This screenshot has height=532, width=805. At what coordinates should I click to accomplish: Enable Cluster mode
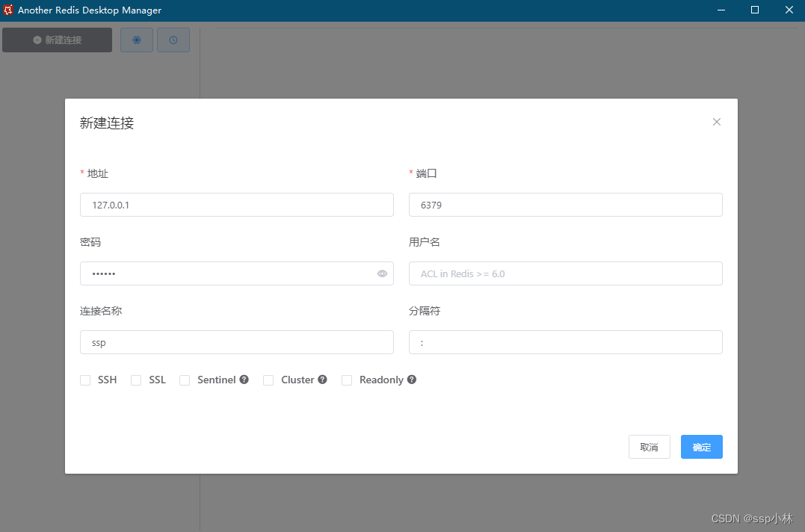(268, 380)
